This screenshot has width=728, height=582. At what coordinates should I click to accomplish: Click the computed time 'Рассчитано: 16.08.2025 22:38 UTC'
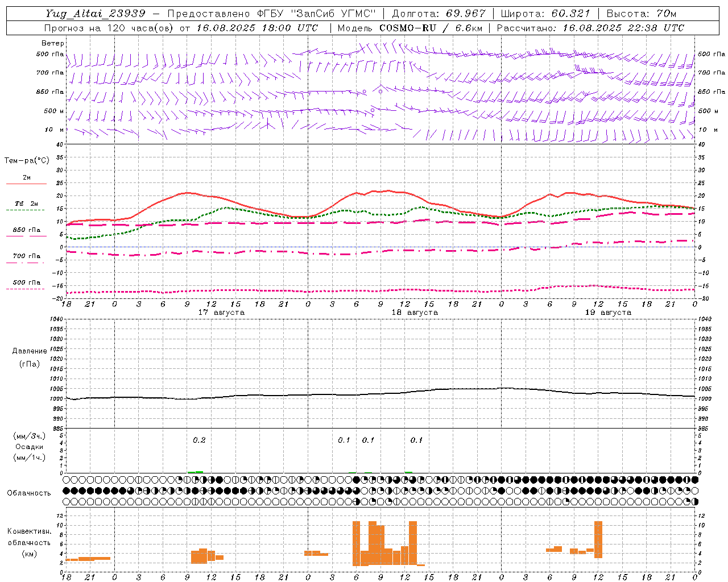[x=590, y=28]
